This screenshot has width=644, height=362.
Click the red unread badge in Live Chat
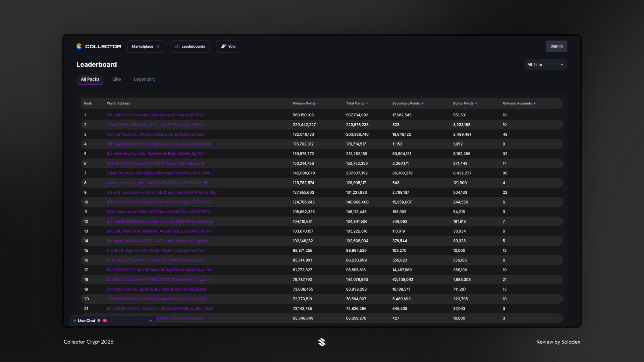(105, 321)
